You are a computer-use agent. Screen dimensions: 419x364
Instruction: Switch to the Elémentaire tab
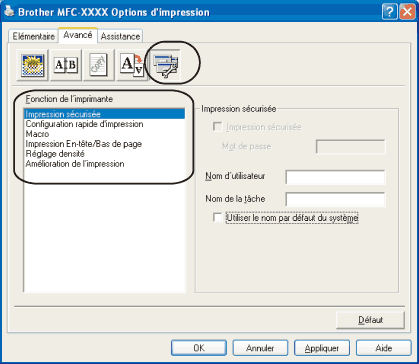pyautogui.click(x=33, y=36)
